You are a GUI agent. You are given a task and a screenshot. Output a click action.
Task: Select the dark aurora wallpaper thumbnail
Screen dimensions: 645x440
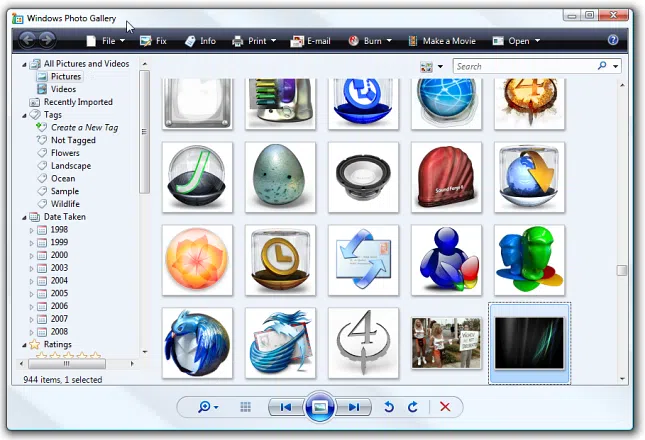[x=529, y=343]
